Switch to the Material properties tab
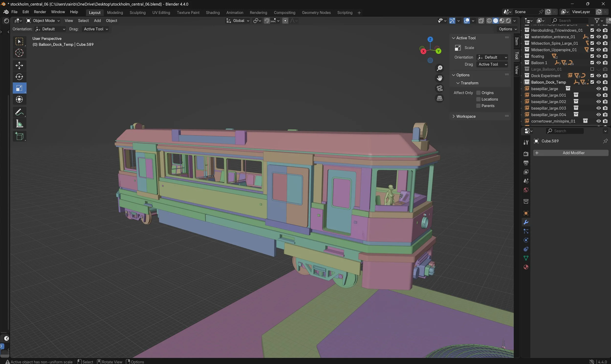611x364 pixels. pos(526,267)
